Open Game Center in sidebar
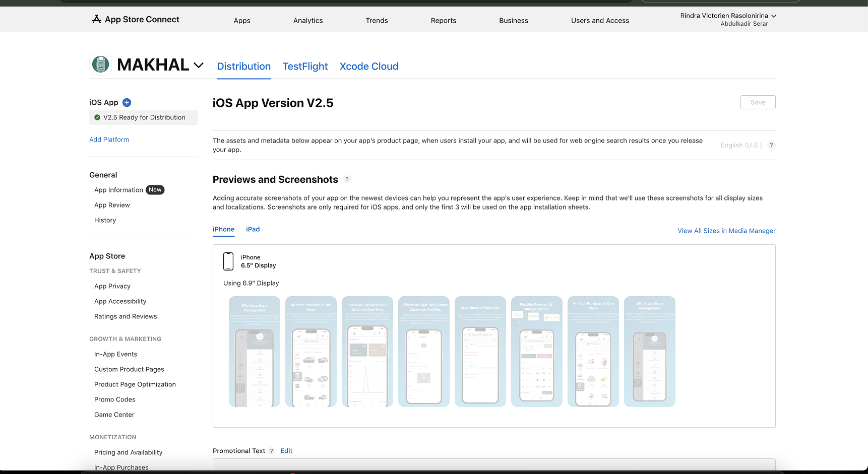The image size is (868, 474). [114, 415]
